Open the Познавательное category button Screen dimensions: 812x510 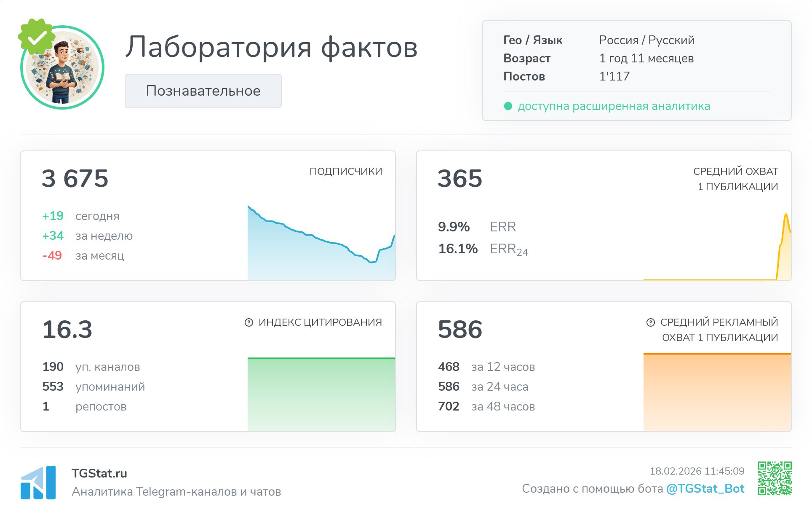pos(203,91)
